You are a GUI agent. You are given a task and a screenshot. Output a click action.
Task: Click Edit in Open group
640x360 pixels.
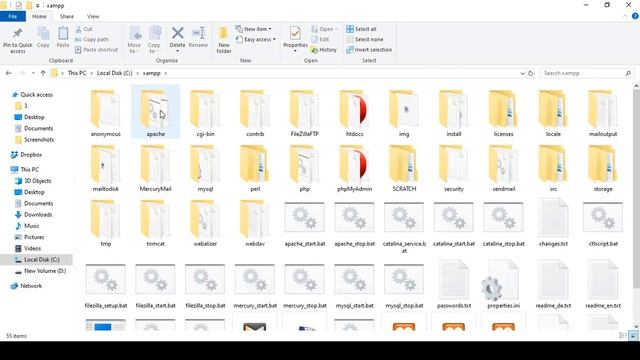point(320,39)
